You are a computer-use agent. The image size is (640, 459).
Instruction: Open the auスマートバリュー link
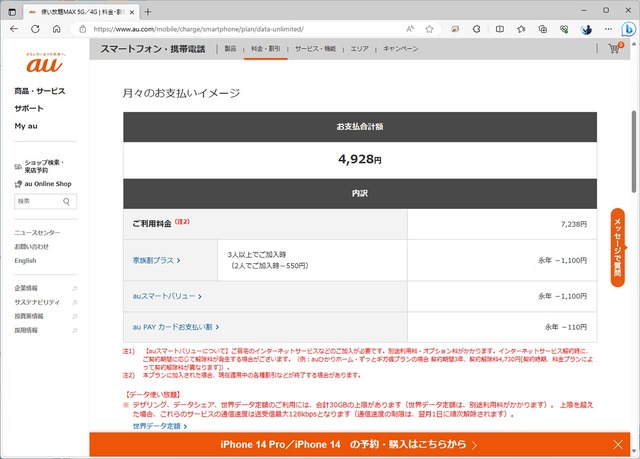[167, 296]
